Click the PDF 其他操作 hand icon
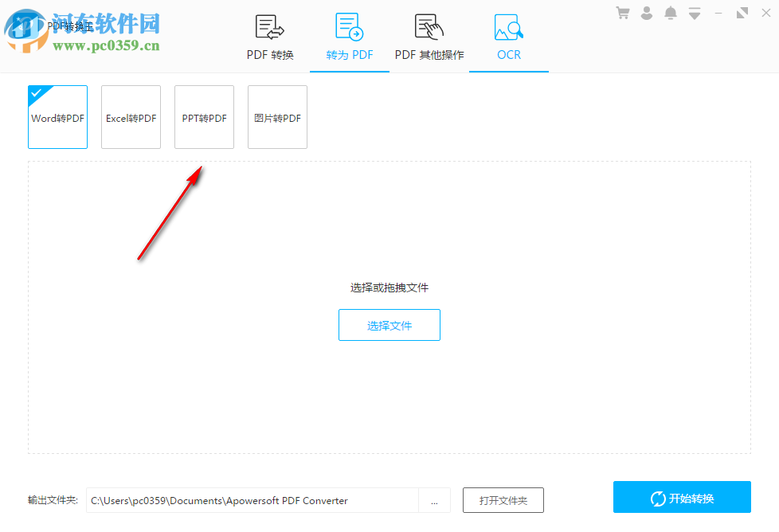Screen dimensions: 779x532 pyautogui.click(x=428, y=25)
